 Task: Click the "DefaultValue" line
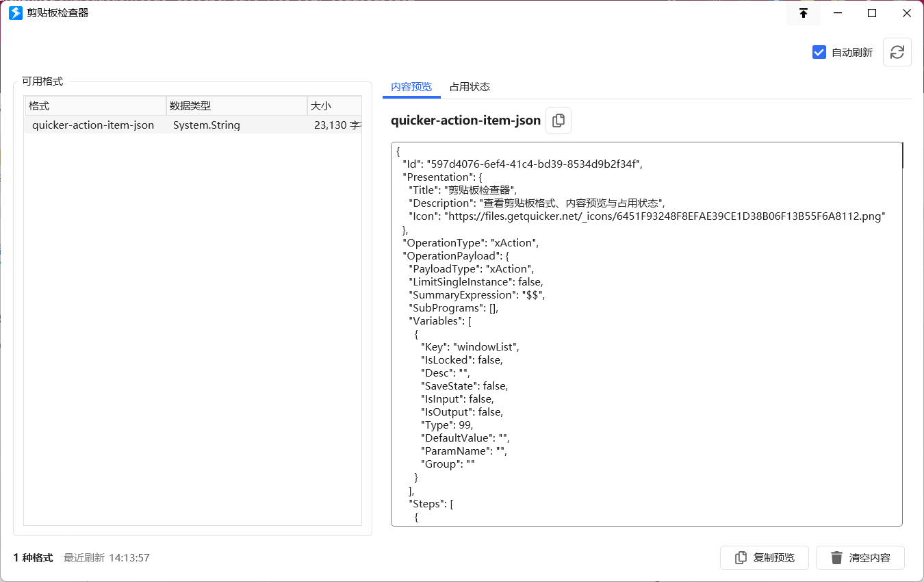pyautogui.click(x=465, y=438)
